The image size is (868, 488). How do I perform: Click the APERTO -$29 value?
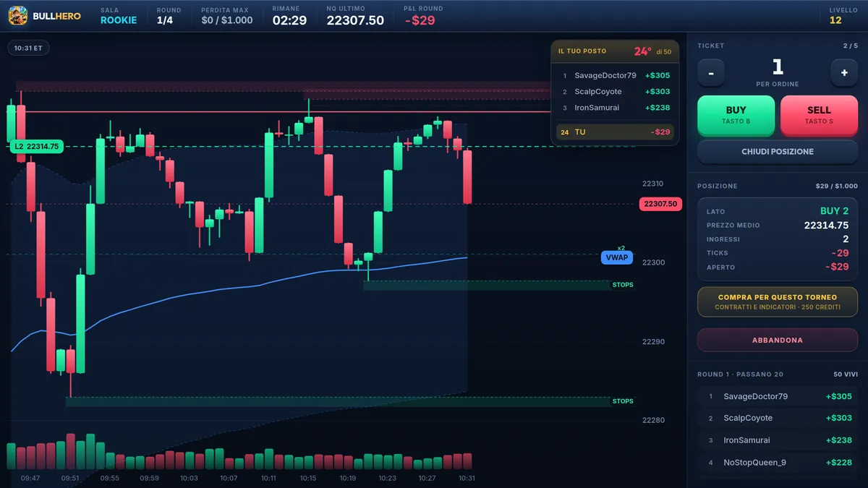click(x=837, y=267)
